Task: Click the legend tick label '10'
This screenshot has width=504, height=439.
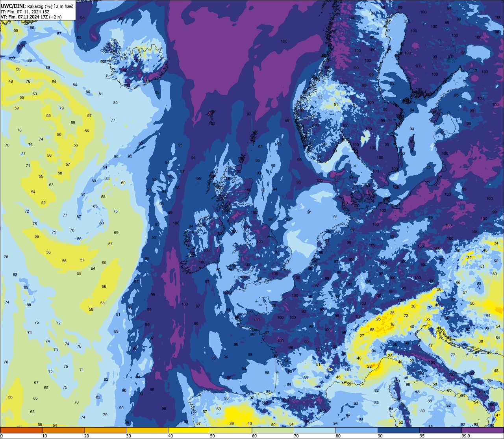Action: tap(44, 436)
